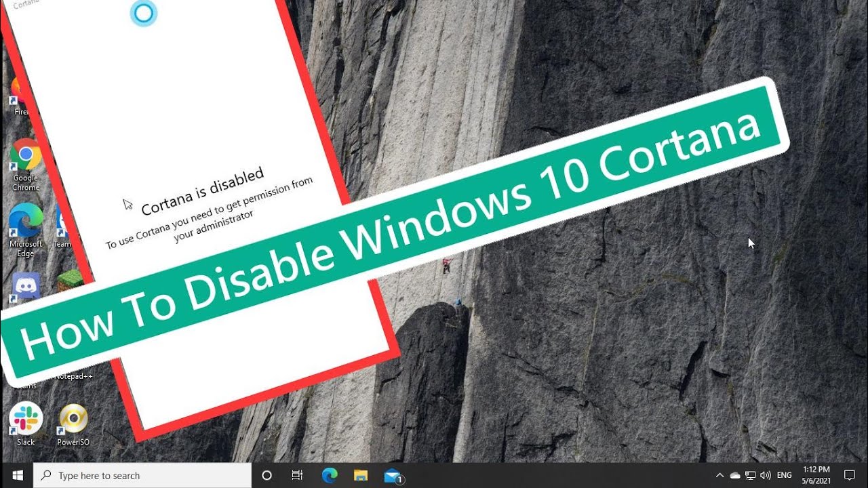Open the volume speaker tray icon
The image size is (868, 488).
(x=766, y=476)
